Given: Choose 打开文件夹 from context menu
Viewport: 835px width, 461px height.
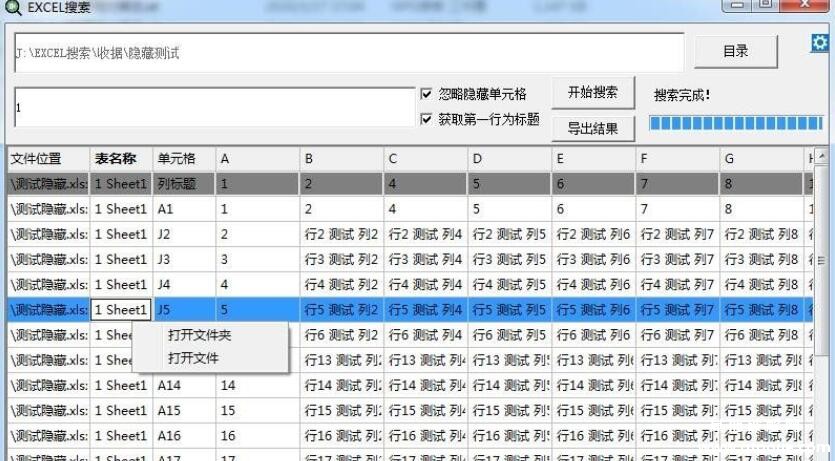Looking at the screenshot, I should [200, 335].
